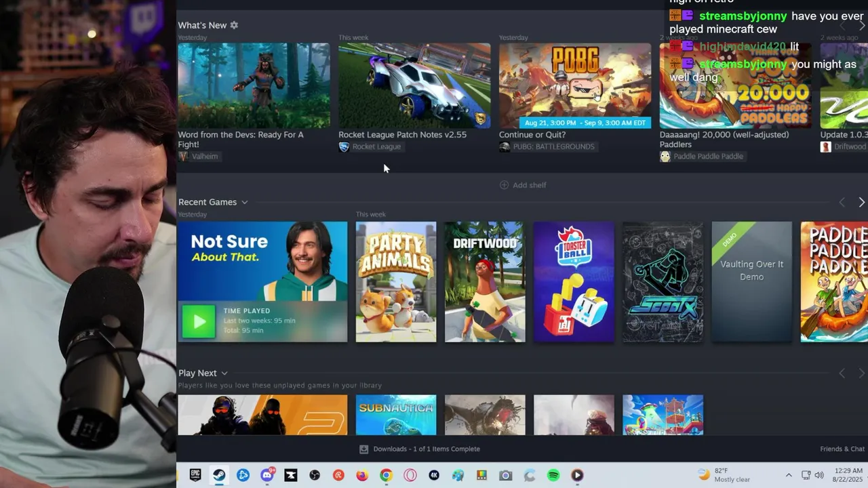The image size is (868, 488).
Task: Click the plus icon beside Add shelf
Action: coord(504,185)
